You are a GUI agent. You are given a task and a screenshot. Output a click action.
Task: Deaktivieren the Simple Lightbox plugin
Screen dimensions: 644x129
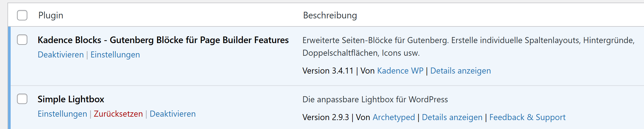[x=173, y=114]
